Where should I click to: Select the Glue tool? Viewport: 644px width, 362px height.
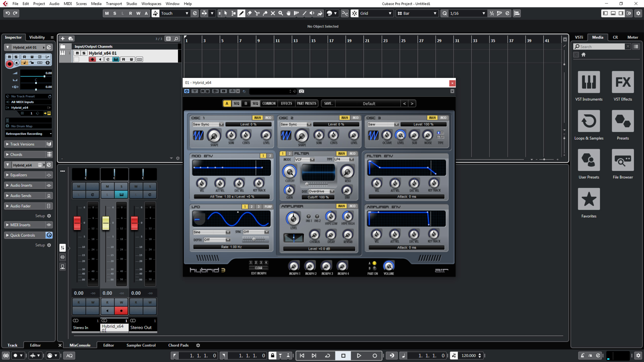pos(265,13)
